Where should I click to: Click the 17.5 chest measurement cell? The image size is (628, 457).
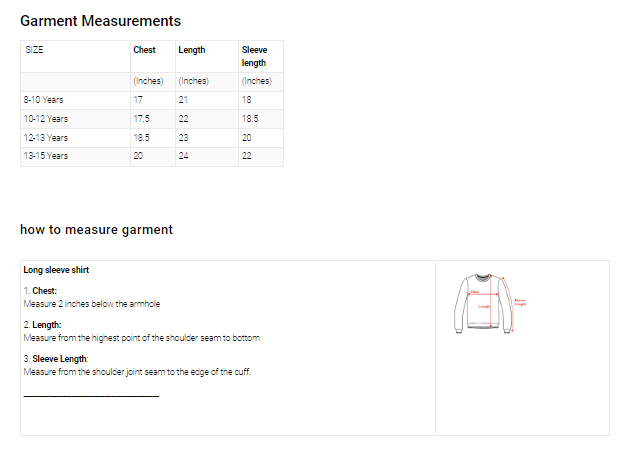pyautogui.click(x=143, y=119)
